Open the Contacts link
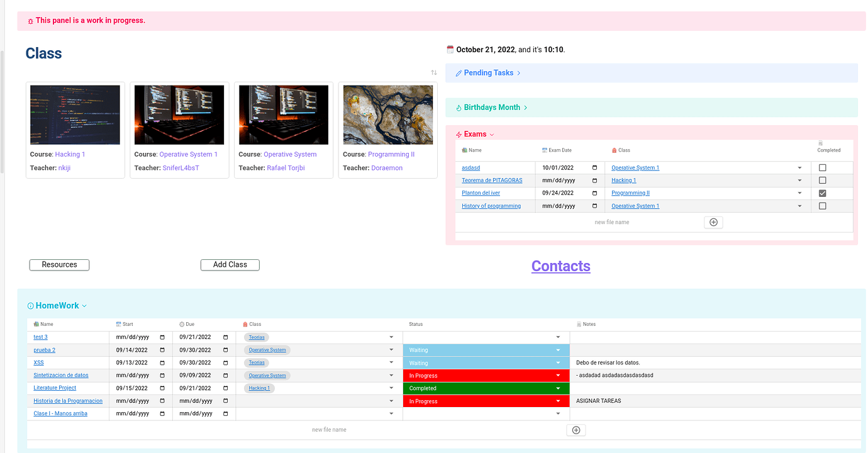Image resolution: width=868 pixels, height=453 pixels. click(560, 266)
